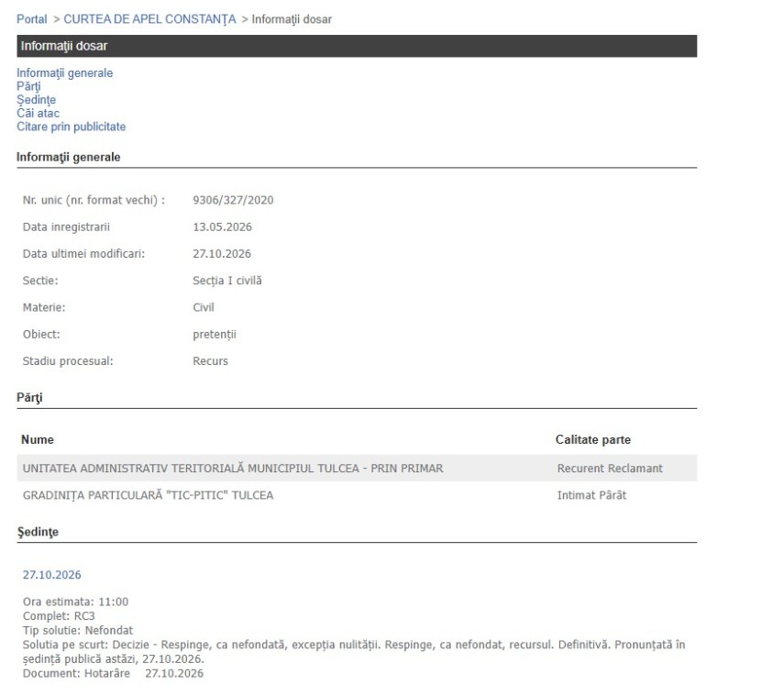
Task: Jump to Ședințe anchor link
Action: 36,100
